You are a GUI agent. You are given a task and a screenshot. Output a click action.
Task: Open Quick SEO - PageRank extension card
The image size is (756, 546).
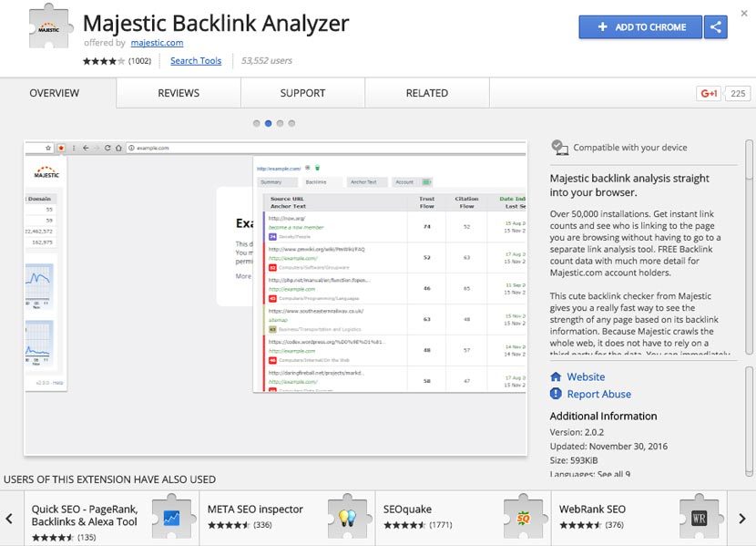(111, 519)
